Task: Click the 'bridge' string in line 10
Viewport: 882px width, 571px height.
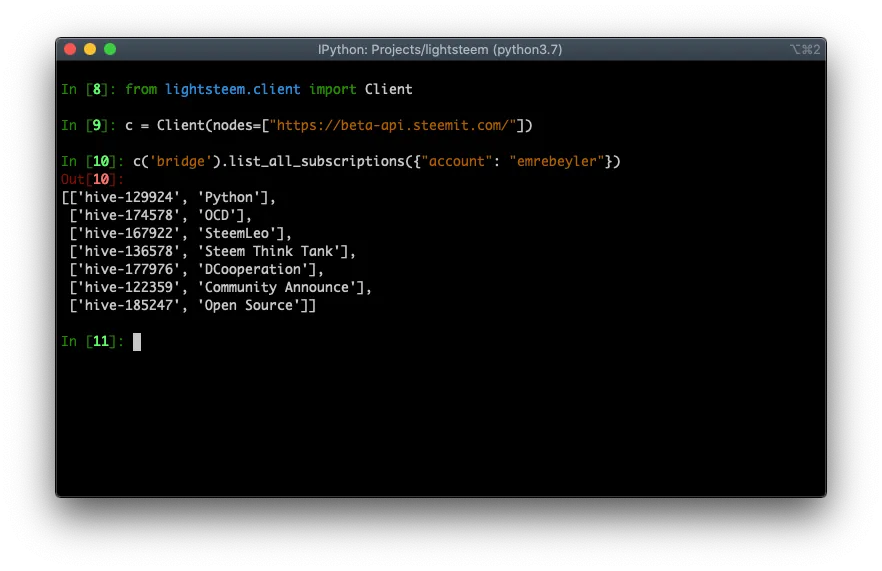Action: [181, 161]
